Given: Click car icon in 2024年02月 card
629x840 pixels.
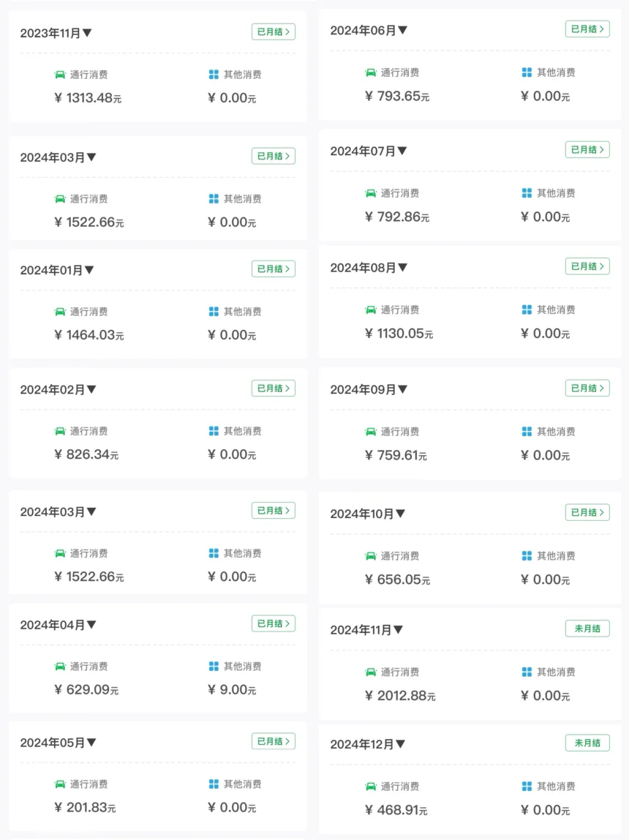Looking at the screenshot, I should [60, 431].
